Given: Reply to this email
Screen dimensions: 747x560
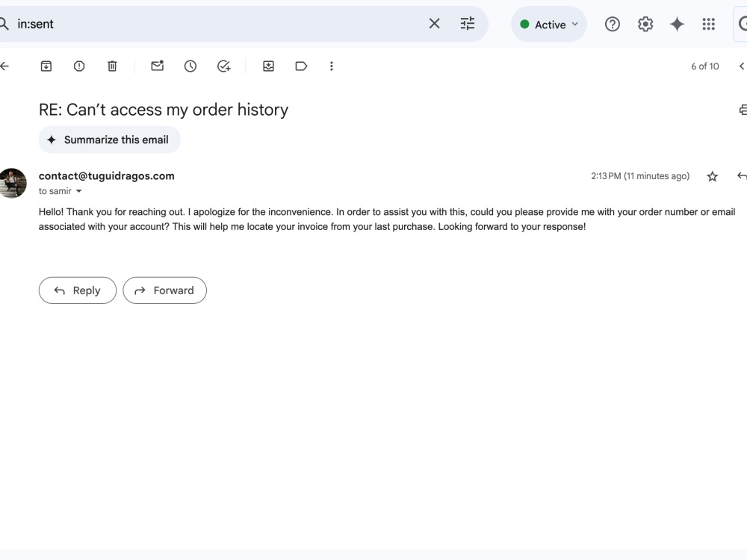Looking at the screenshot, I should point(77,290).
